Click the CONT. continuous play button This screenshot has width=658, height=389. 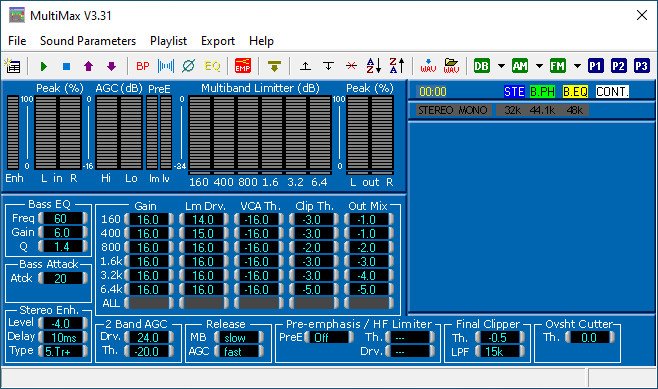click(612, 91)
